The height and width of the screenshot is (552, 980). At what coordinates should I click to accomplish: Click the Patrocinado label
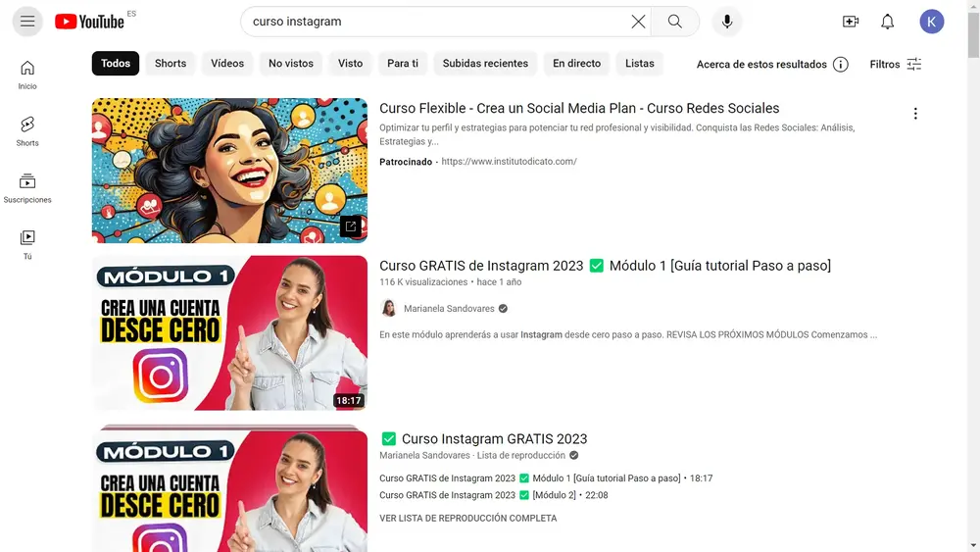pos(406,162)
